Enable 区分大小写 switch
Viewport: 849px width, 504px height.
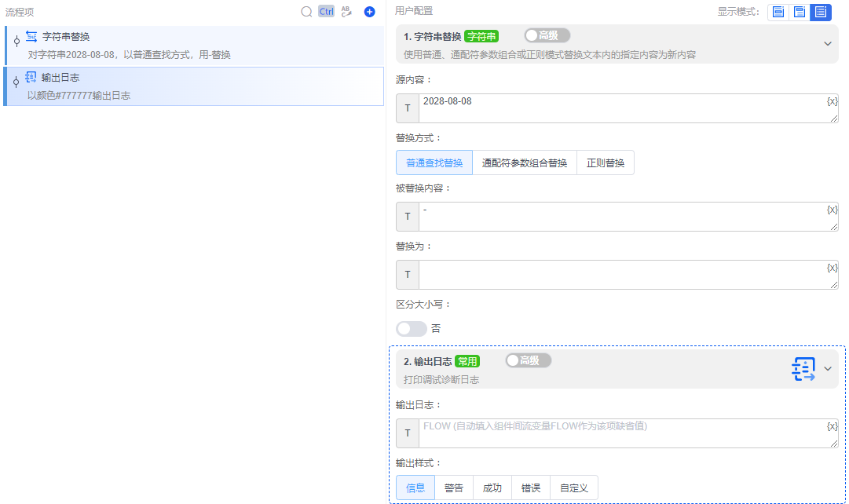point(411,328)
